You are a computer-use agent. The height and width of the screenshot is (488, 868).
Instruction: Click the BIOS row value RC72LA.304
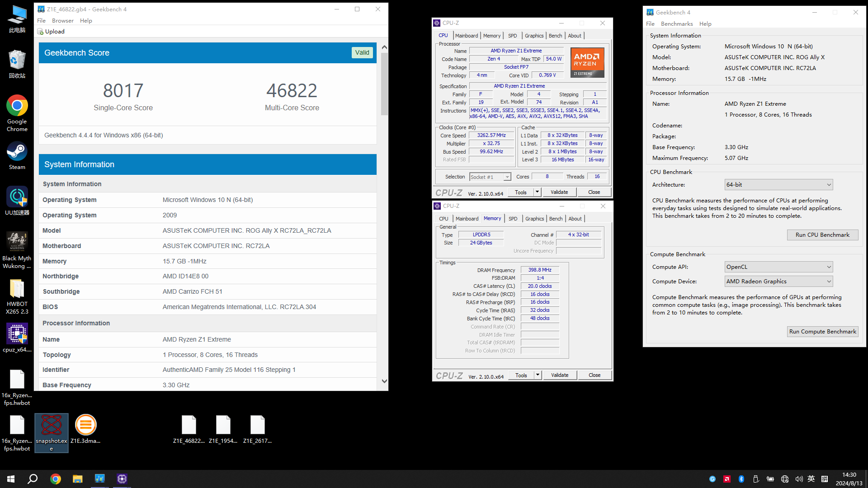click(x=239, y=307)
